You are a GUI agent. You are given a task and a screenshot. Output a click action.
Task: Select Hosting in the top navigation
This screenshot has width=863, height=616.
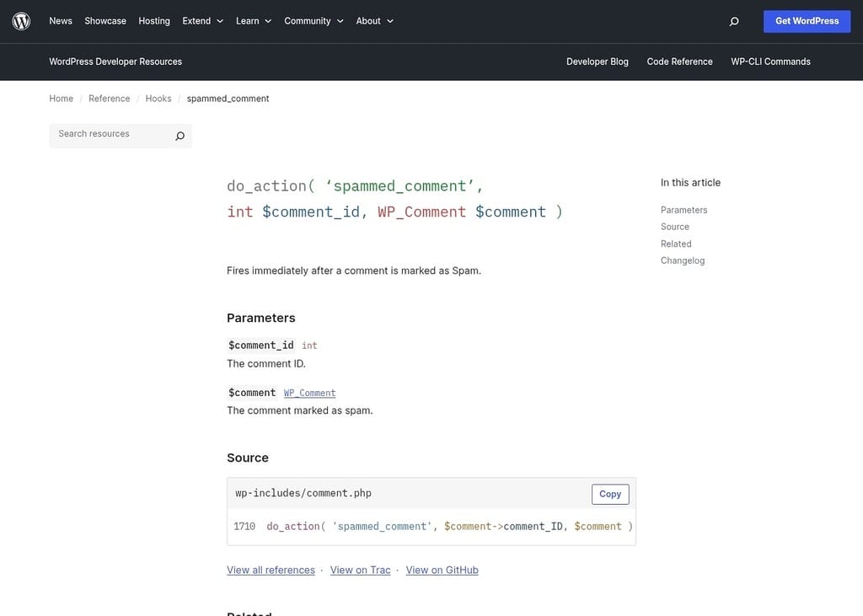click(154, 21)
